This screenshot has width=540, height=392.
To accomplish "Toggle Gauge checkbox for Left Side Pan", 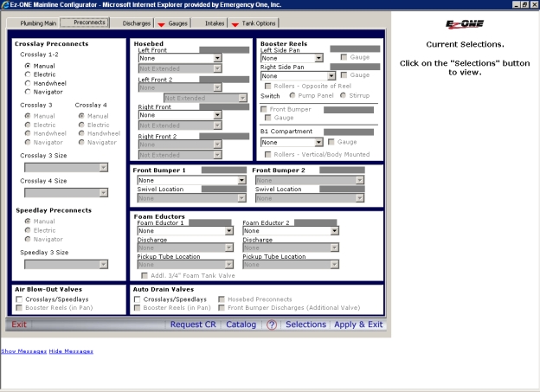I will tap(344, 57).
